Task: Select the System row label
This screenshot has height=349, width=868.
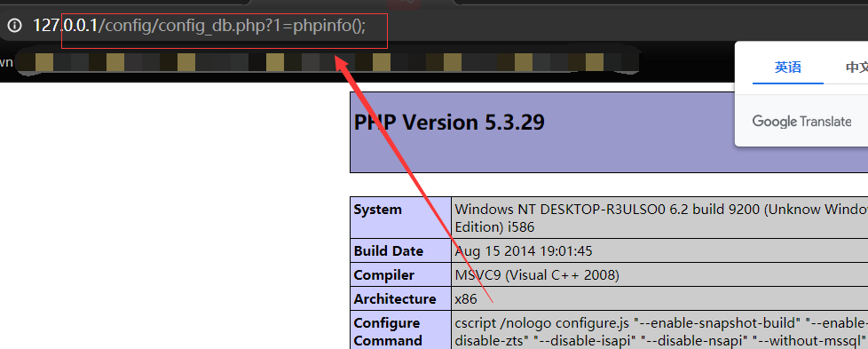Action: [x=377, y=210]
